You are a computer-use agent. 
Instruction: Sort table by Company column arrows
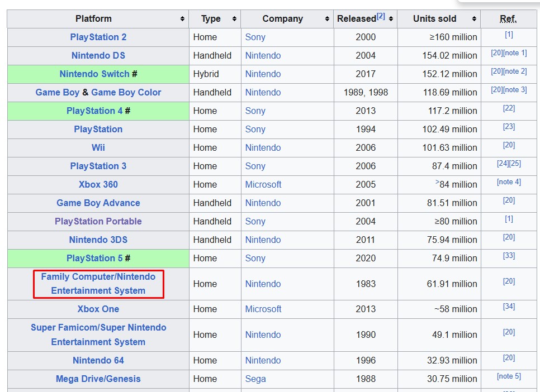(x=327, y=19)
